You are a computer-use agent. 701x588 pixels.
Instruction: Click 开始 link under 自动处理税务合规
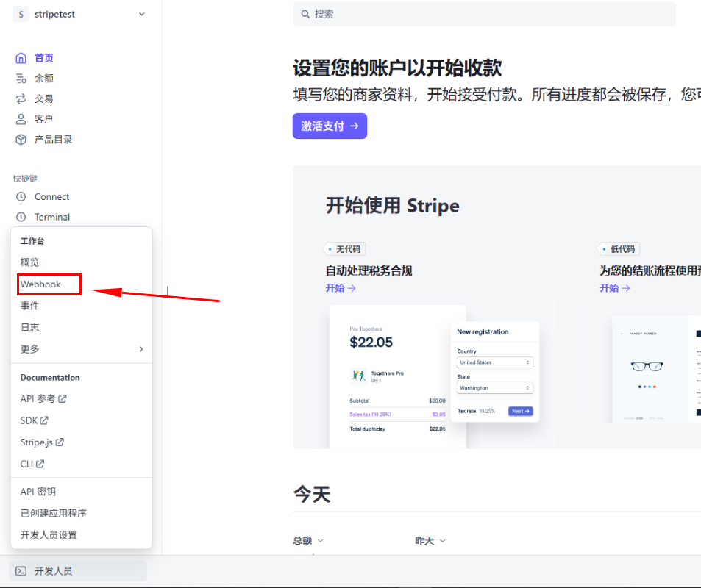pyautogui.click(x=341, y=288)
